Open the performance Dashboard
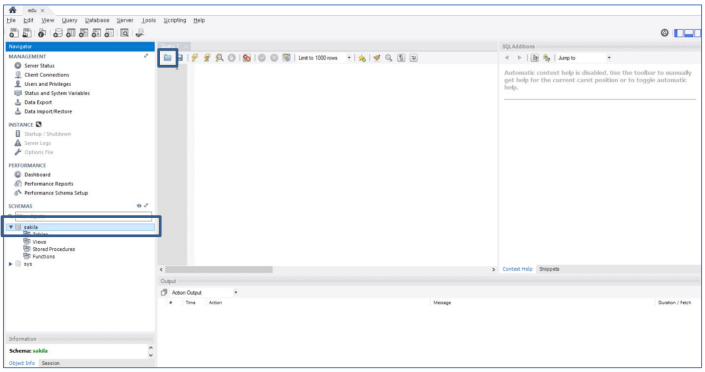705x372 pixels. [x=37, y=175]
